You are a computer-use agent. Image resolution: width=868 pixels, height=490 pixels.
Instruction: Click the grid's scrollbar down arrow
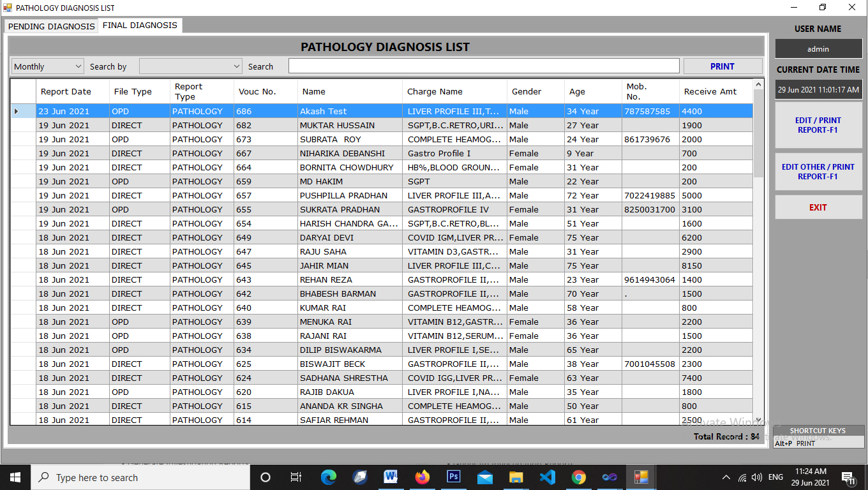758,419
